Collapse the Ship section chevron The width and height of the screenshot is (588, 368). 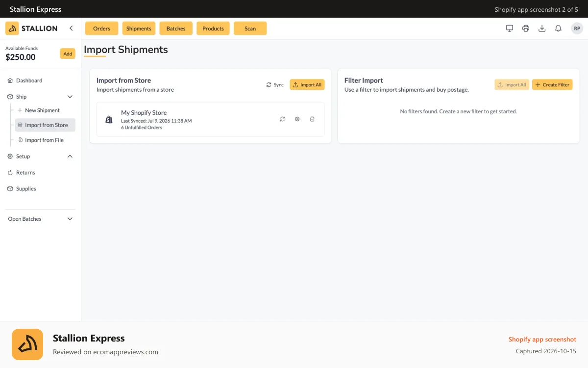[x=70, y=97]
